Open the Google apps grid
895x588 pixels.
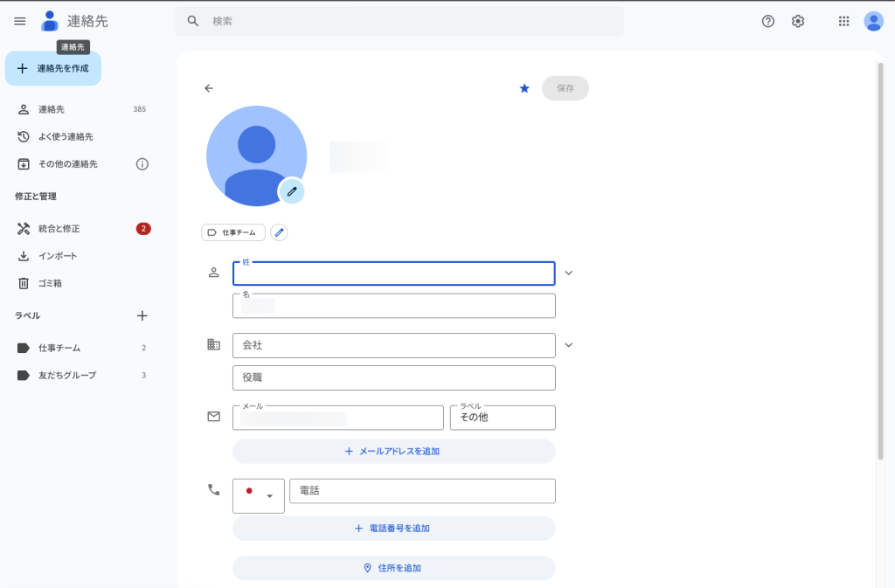842,20
